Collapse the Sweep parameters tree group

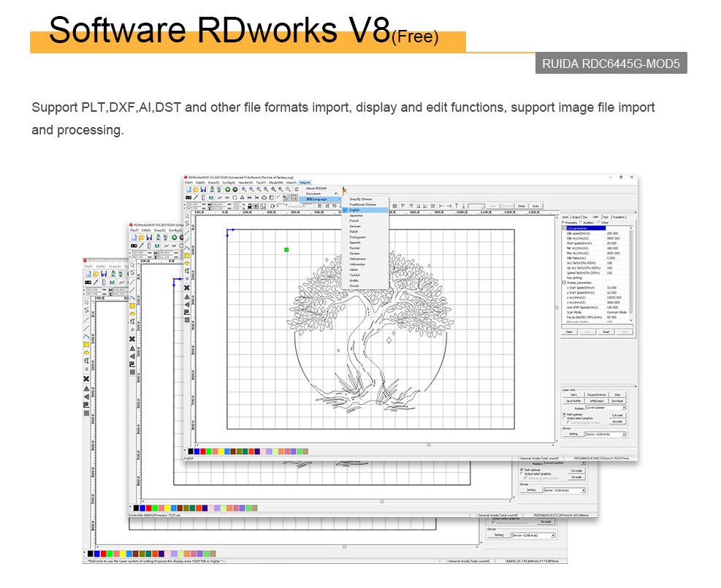564,283
